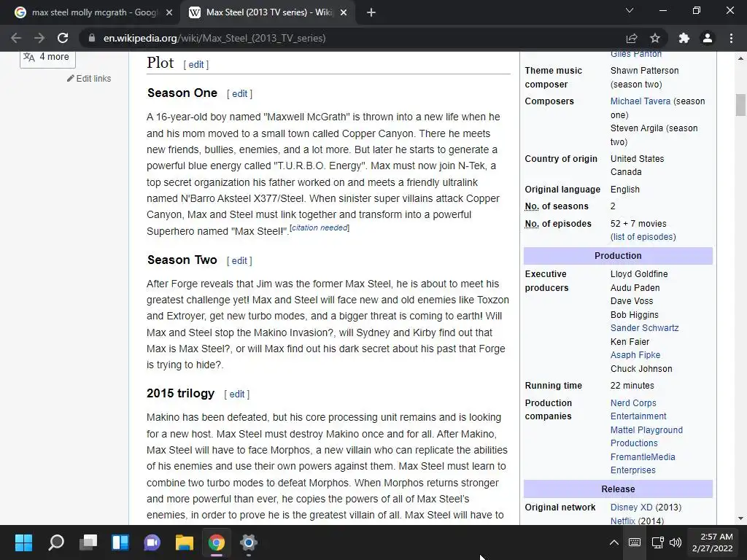This screenshot has width=747, height=560.
Task: Click the address bar URL
Action: click(x=214, y=38)
